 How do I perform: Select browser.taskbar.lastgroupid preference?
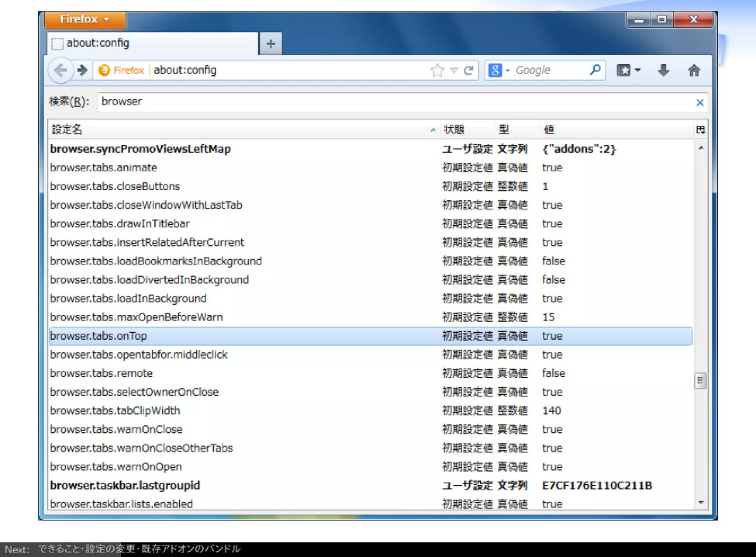tap(371, 485)
